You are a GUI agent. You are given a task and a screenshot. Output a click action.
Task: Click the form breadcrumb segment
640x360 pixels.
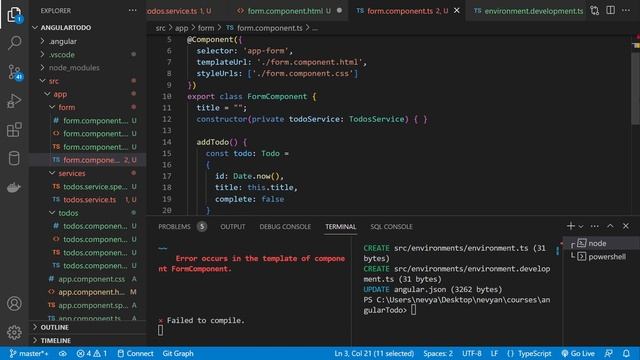coord(206,28)
